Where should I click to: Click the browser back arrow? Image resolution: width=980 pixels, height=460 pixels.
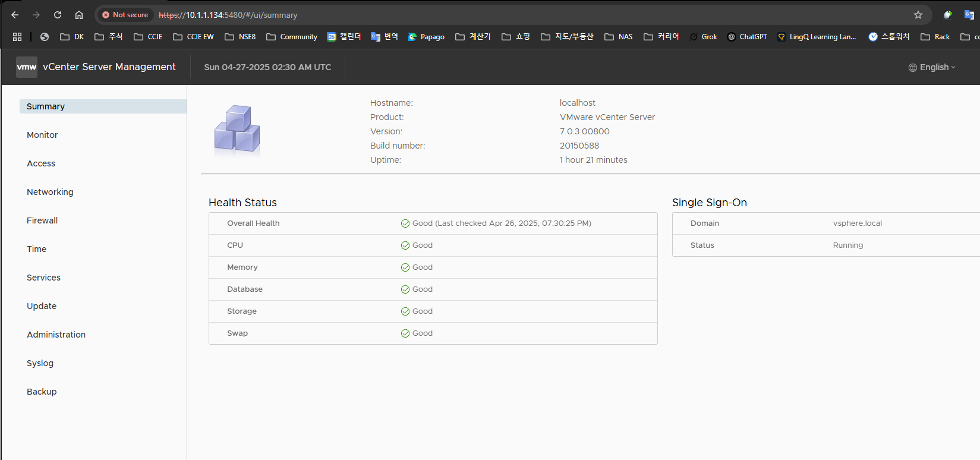click(15, 15)
